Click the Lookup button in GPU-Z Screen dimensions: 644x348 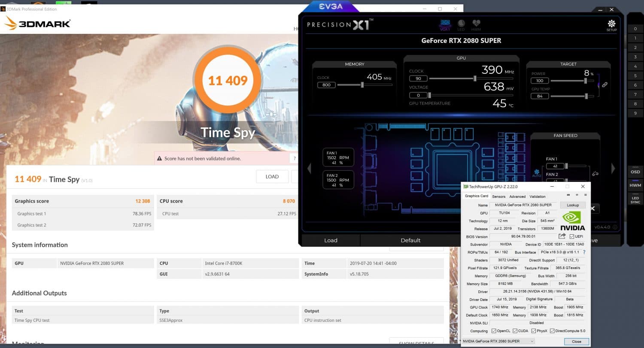[x=573, y=205]
